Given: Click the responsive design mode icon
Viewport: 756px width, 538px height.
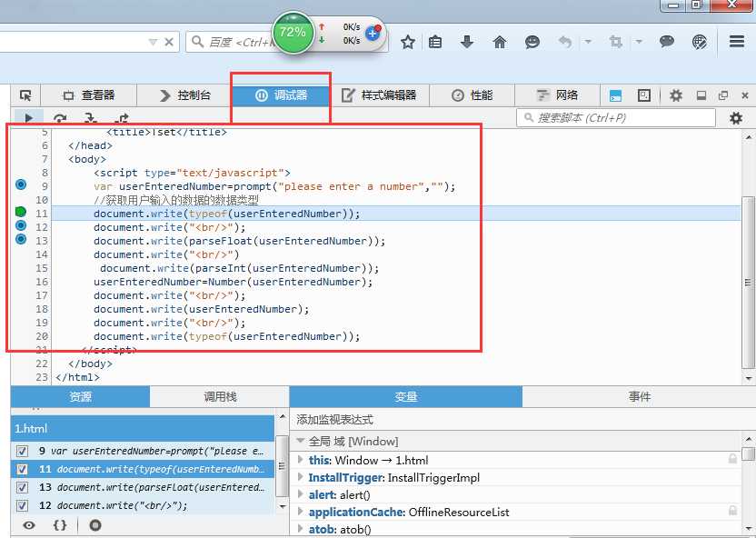Looking at the screenshot, I should pos(644,95).
